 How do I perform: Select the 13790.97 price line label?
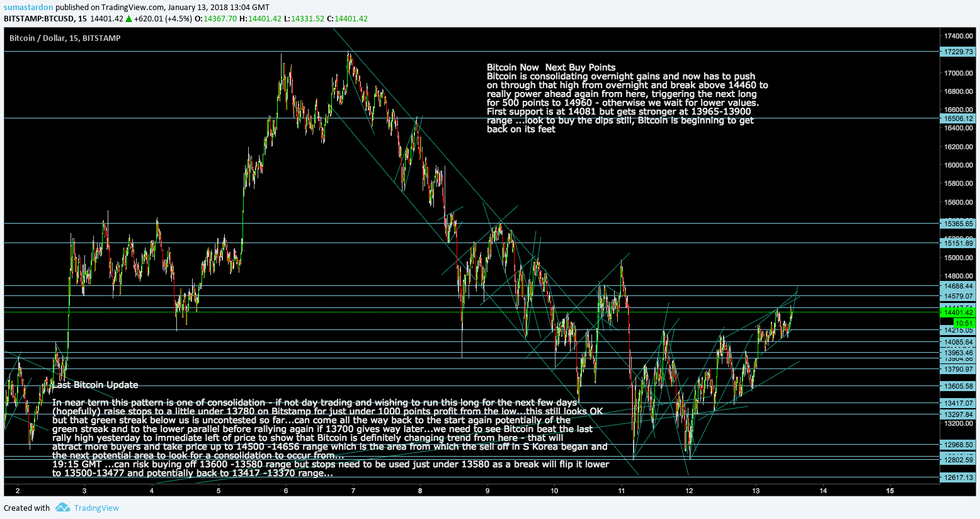(958, 369)
